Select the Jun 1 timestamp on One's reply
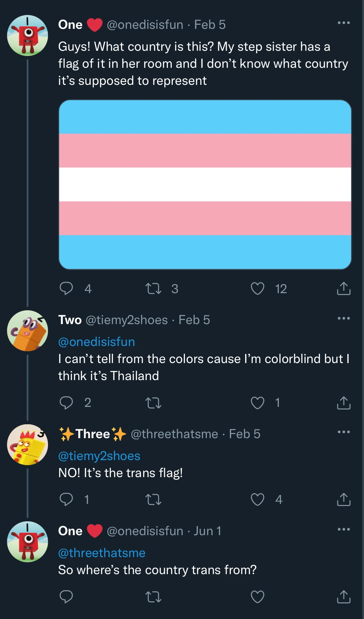This screenshot has height=619, width=364. [208, 531]
